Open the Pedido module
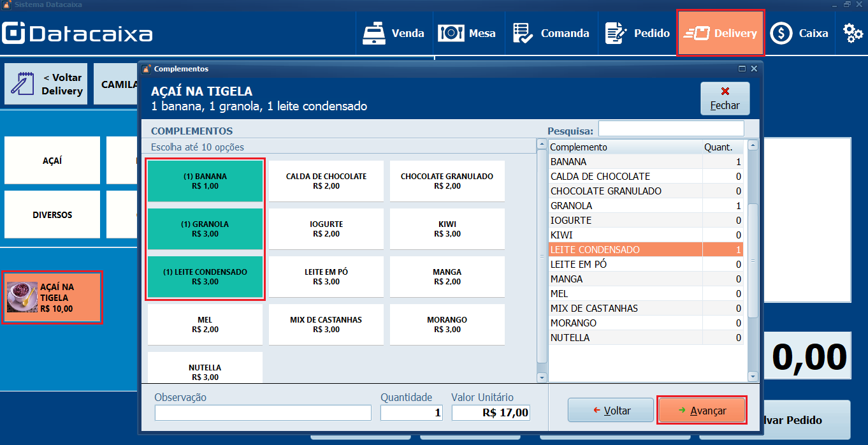The height and width of the screenshot is (445, 868). pyautogui.click(x=637, y=33)
